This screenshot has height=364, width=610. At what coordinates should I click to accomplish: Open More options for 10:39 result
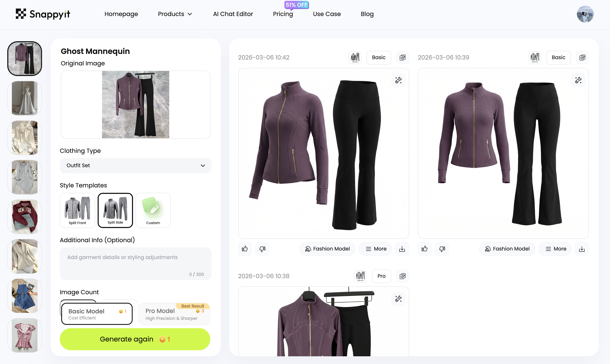(x=555, y=249)
